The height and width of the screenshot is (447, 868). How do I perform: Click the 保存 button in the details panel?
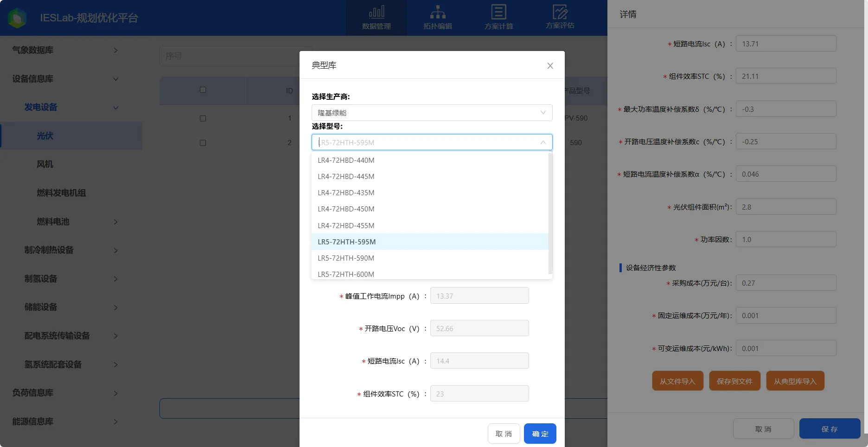point(830,429)
